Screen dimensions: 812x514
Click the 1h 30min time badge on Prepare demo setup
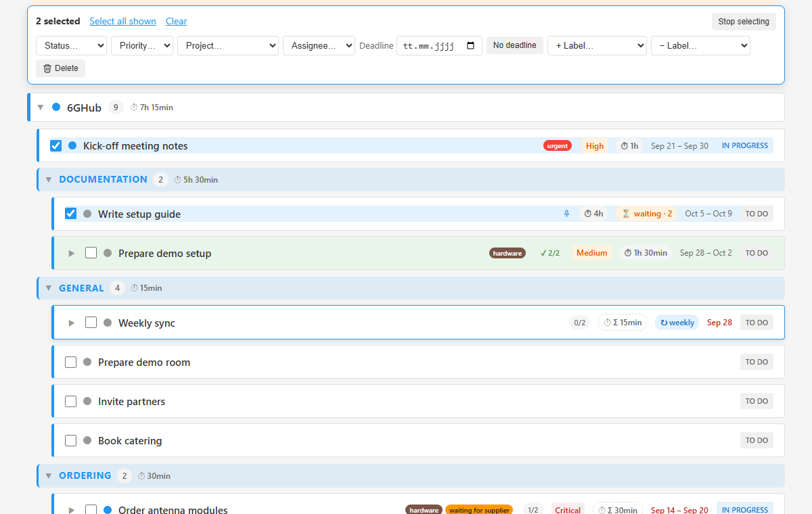click(646, 253)
